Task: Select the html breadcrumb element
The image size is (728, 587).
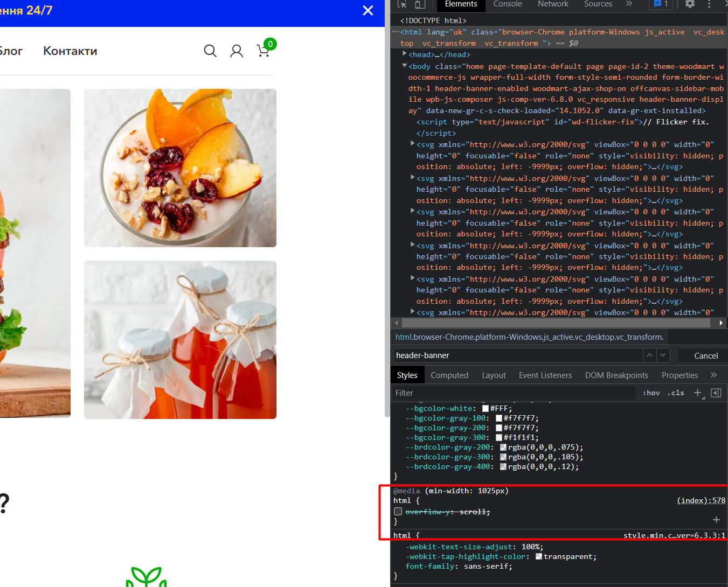Action: click(529, 337)
